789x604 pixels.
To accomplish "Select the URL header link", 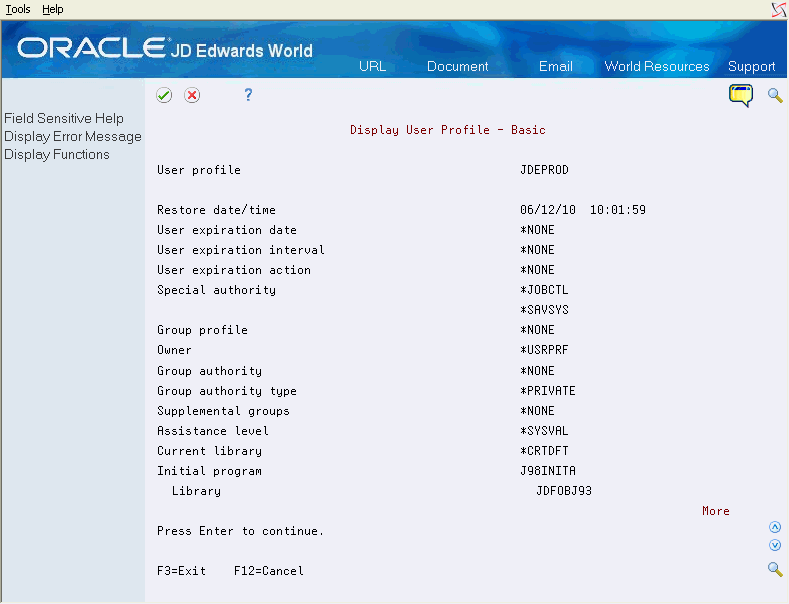I will [372, 66].
